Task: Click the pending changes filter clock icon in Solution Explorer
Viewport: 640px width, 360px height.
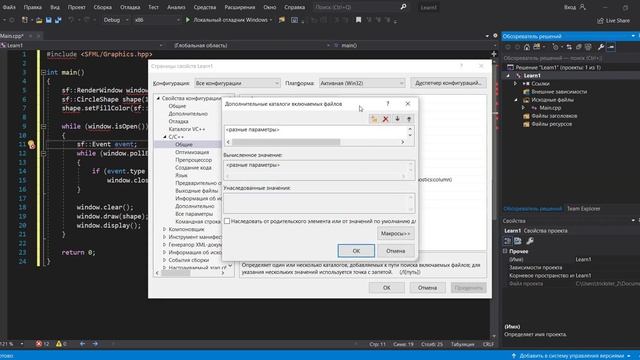Action: (555, 47)
